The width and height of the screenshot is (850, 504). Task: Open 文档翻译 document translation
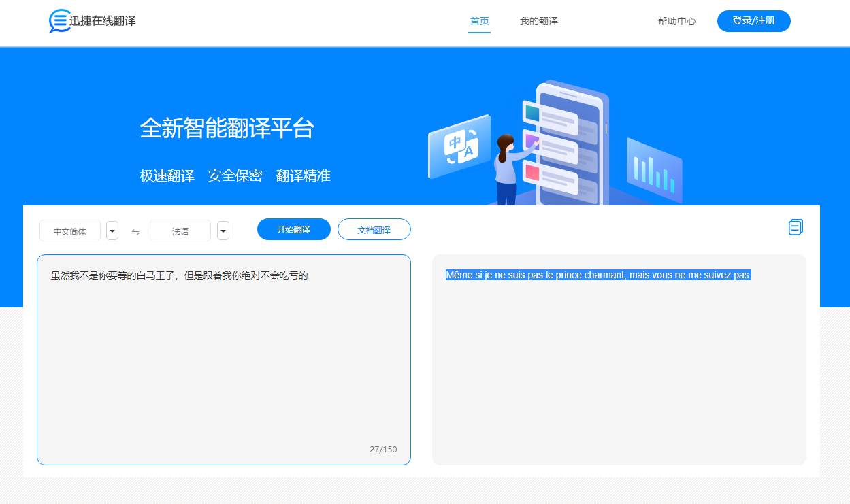tap(374, 229)
